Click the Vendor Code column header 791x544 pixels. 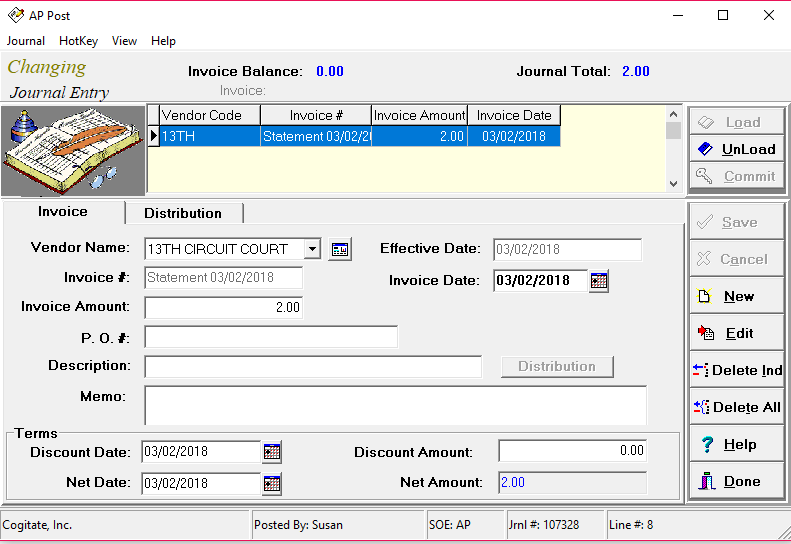coord(210,116)
